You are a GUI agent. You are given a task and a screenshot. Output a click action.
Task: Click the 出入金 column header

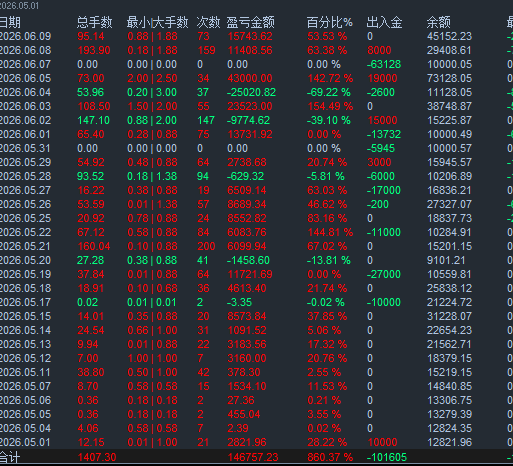click(x=384, y=22)
